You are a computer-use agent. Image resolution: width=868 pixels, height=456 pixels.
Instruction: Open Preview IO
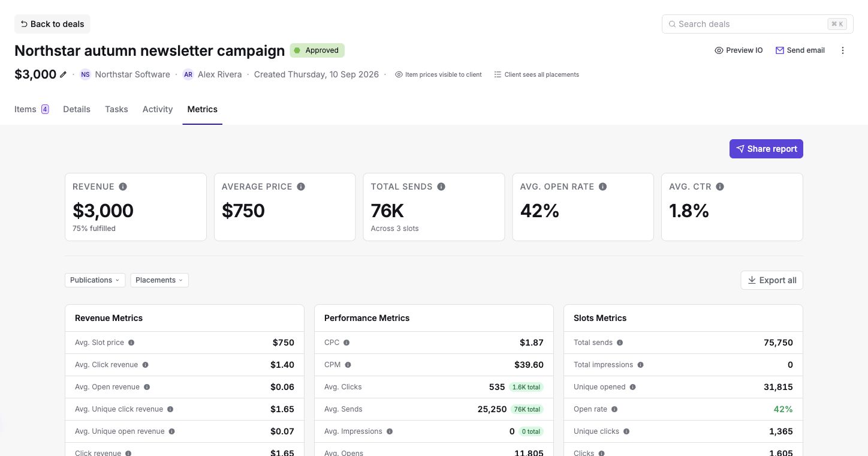click(x=739, y=50)
